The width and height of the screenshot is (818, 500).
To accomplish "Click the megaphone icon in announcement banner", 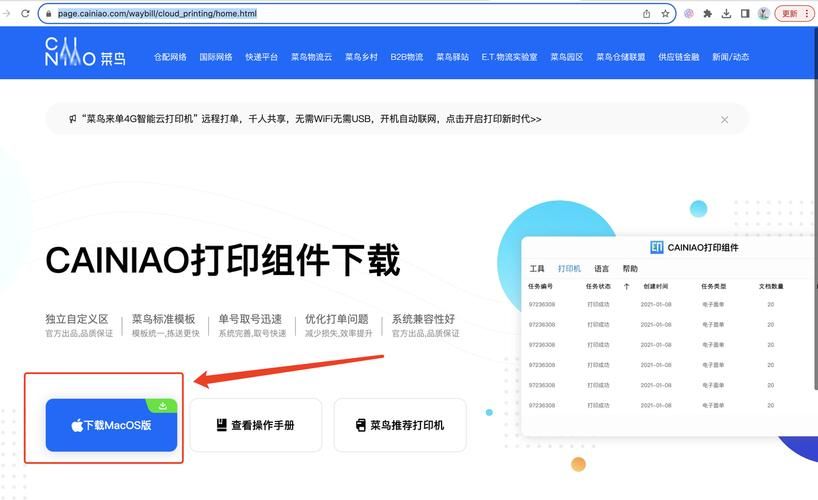I will [73, 119].
